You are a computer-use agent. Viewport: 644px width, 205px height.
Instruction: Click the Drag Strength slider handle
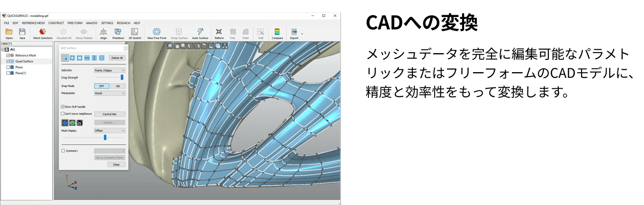point(122,77)
